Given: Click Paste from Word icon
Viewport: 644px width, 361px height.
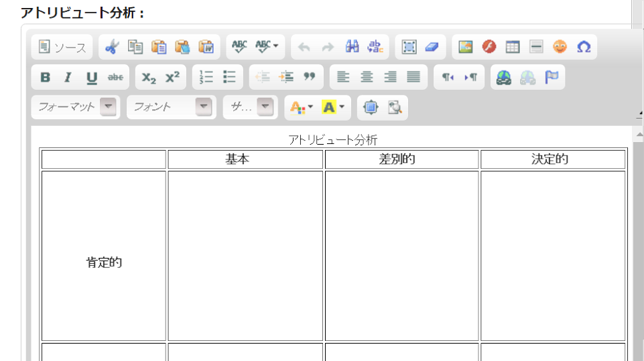Looking at the screenshot, I should click(206, 47).
